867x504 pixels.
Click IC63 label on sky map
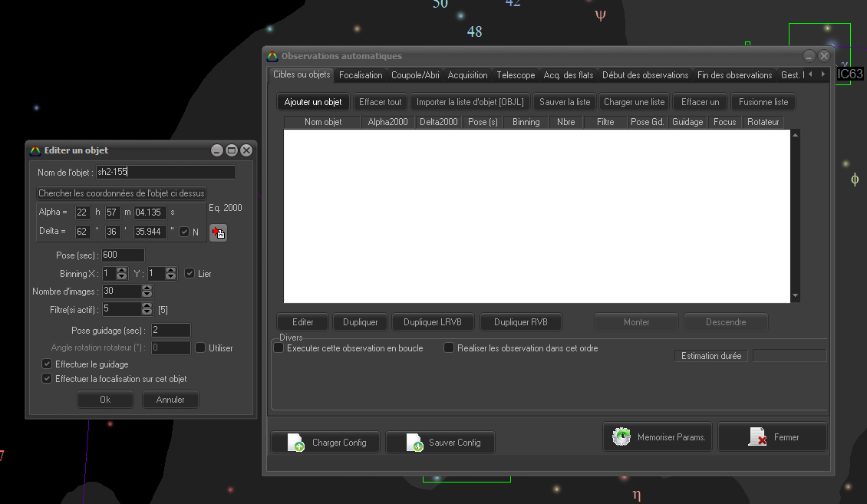coord(849,74)
